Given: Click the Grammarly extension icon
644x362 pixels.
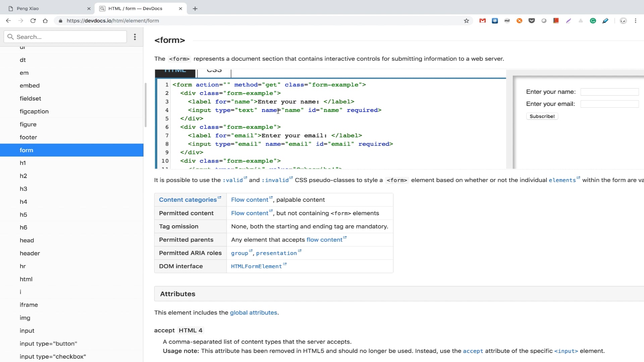Looking at the screenshot, I should click(593, 21).
